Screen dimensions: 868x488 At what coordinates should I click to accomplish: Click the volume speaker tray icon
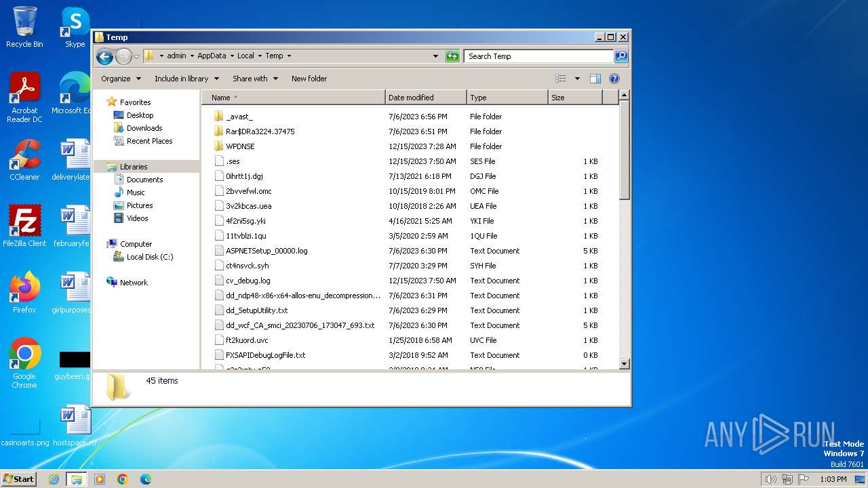coord(770,479)
